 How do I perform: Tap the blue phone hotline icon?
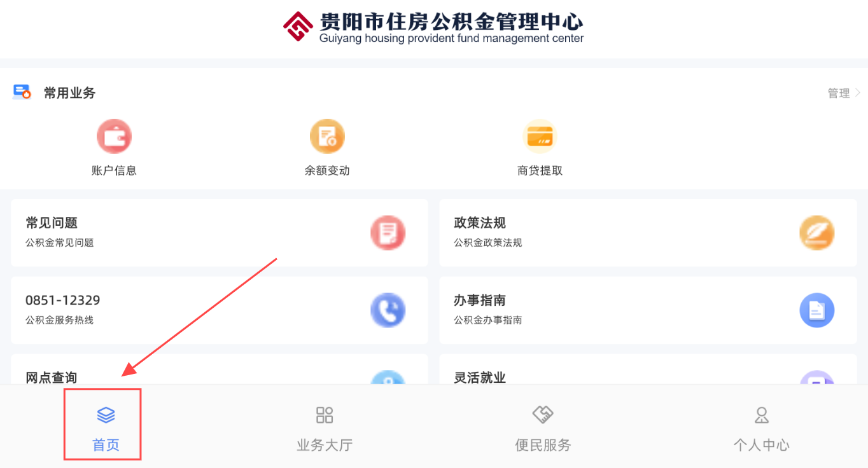pos(388,310)
